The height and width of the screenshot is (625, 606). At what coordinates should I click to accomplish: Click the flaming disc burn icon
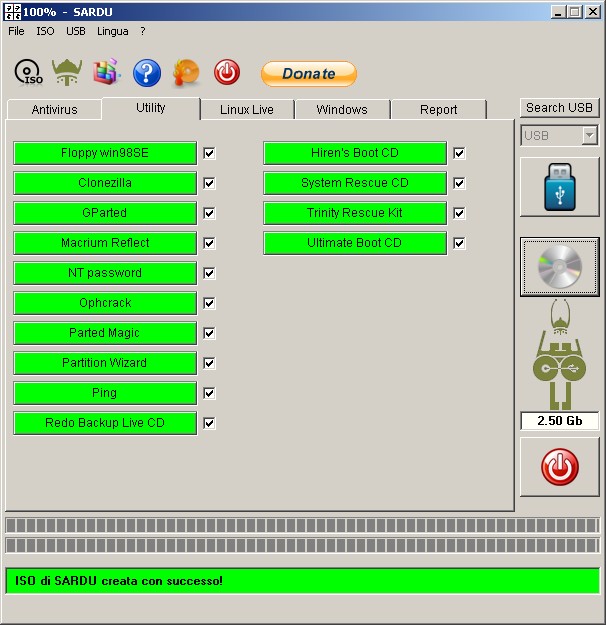(186, 73)
